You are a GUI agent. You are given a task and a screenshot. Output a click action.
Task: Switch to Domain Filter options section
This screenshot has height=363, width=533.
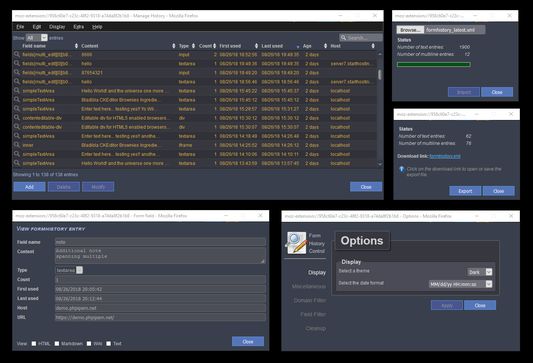(310, 300)
